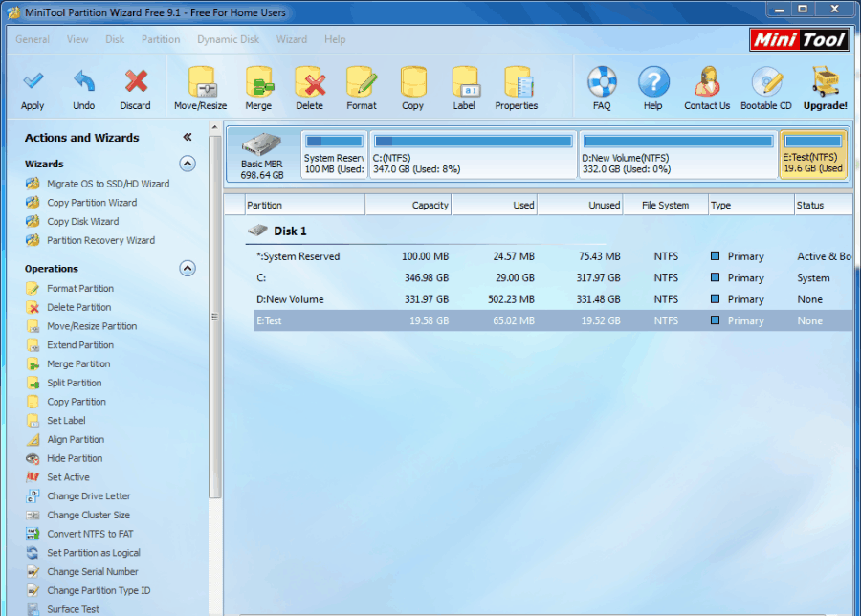Viewport: 861px width, 616px height.
Task: Click the Change Drive Letter sidebar icon
Action: point(33,496)
